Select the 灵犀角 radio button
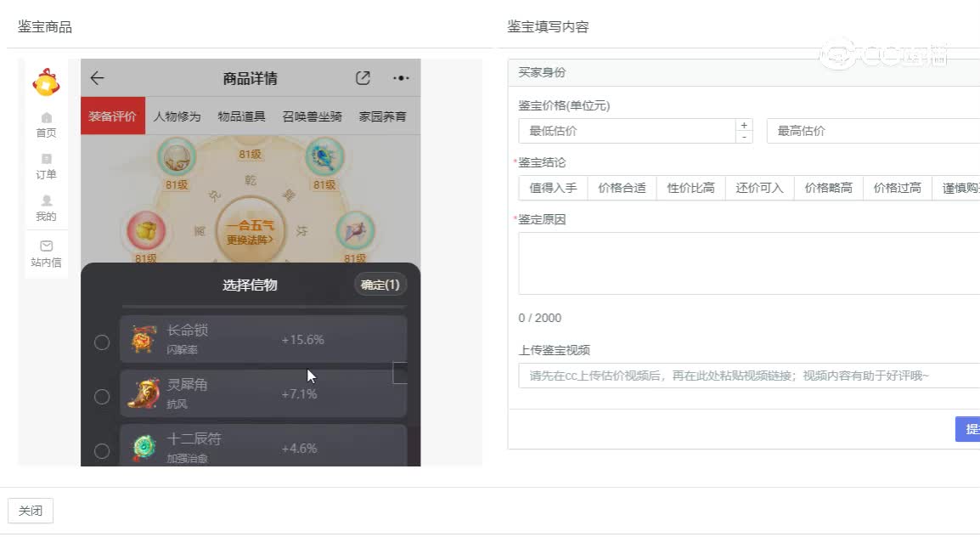 [102, 396]
